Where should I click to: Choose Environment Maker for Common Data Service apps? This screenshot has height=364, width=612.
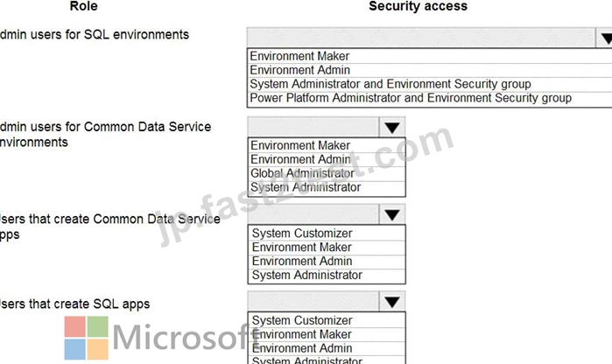coord(327,248)
